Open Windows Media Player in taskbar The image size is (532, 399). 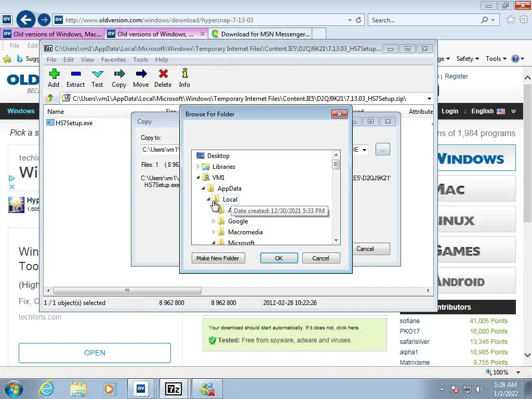pyautogui.click(x=110, y=389)
